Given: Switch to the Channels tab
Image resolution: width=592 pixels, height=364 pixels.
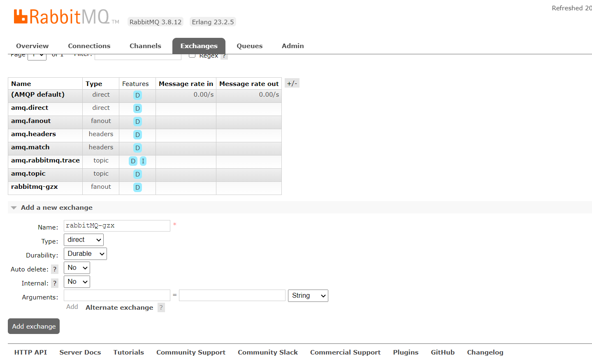Looking at the screenshot, I should click(x=145, y=46).
